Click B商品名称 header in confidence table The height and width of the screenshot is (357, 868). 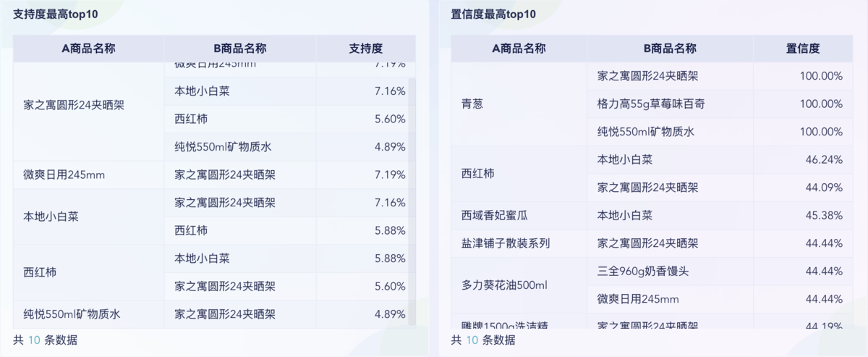670,49
